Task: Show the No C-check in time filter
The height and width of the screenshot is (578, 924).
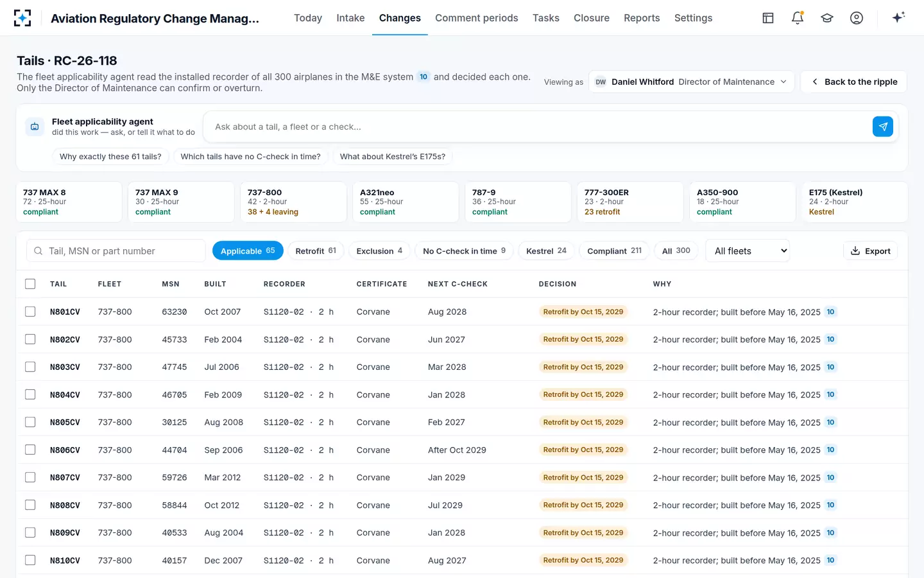Action: click(x=464, y=251)
